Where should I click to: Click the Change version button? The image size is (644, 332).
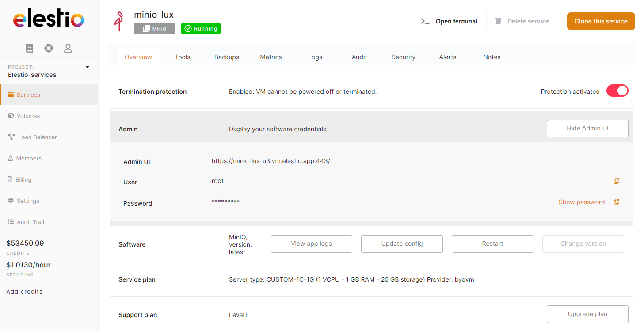click(x=583, y=244)
